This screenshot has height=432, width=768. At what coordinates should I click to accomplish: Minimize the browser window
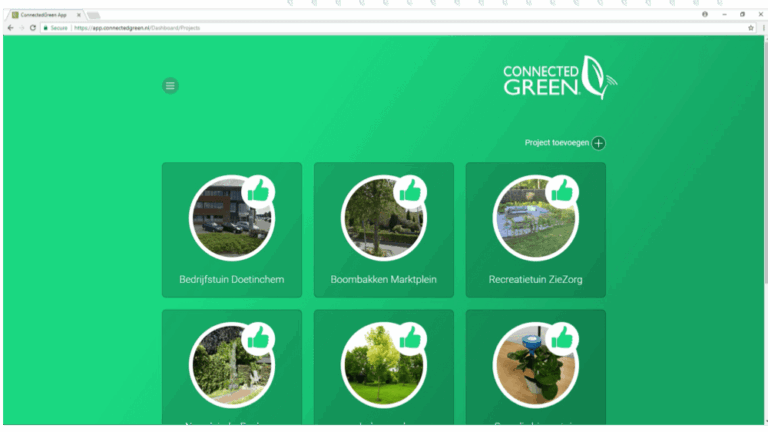coord(724,15)
